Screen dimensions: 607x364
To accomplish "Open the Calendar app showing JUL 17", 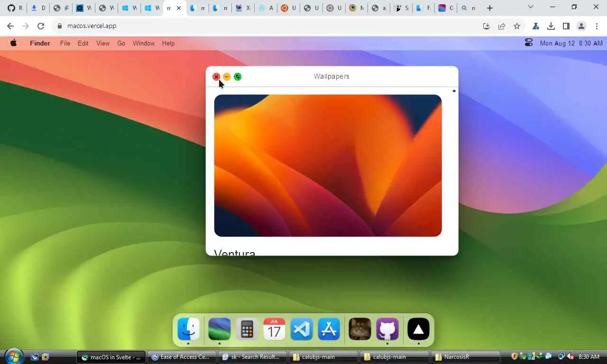I will point(274,329).
